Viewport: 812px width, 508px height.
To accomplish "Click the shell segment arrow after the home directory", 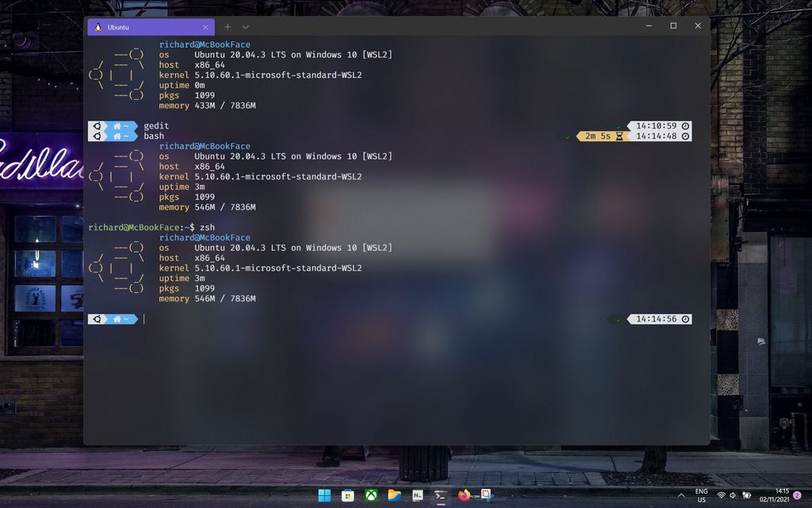I will pos(136,319).
